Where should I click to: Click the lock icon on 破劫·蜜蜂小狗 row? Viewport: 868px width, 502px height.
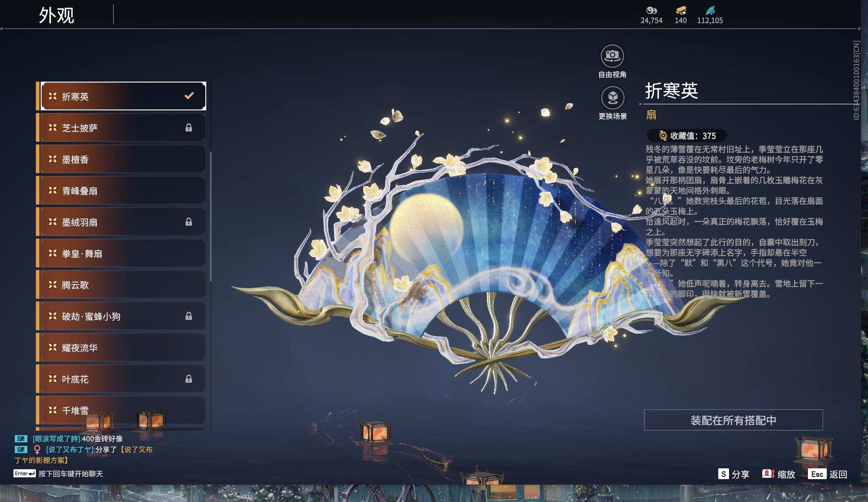[189, 316]
